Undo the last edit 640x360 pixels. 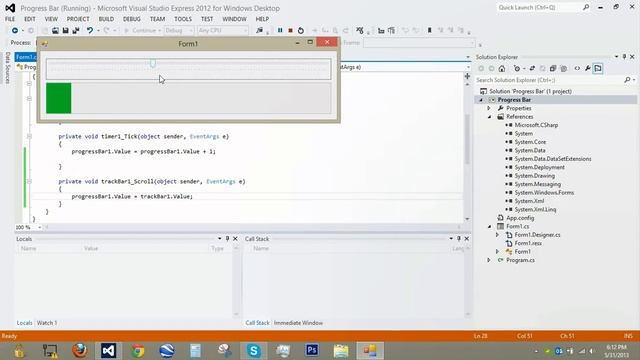[90, 30]
